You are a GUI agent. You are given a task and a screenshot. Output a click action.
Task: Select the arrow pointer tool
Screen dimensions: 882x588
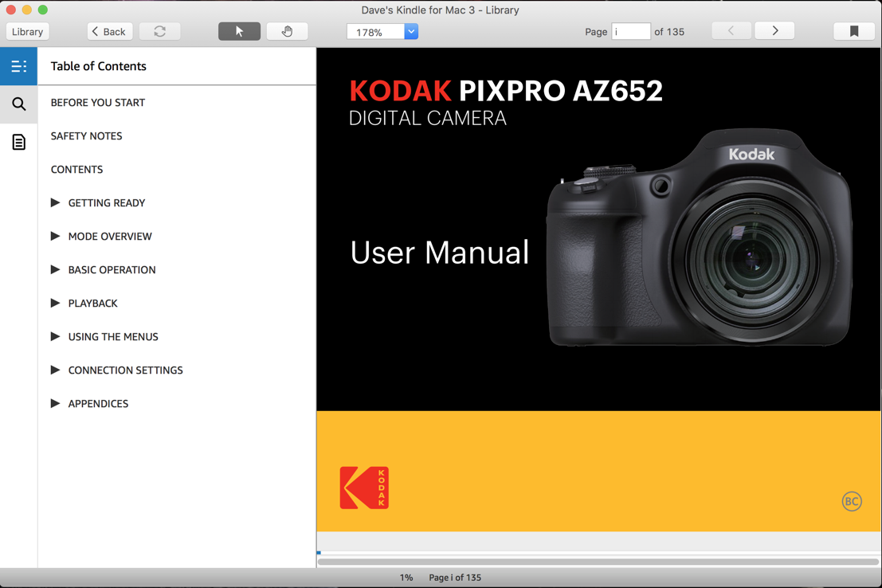coord(239,32)
